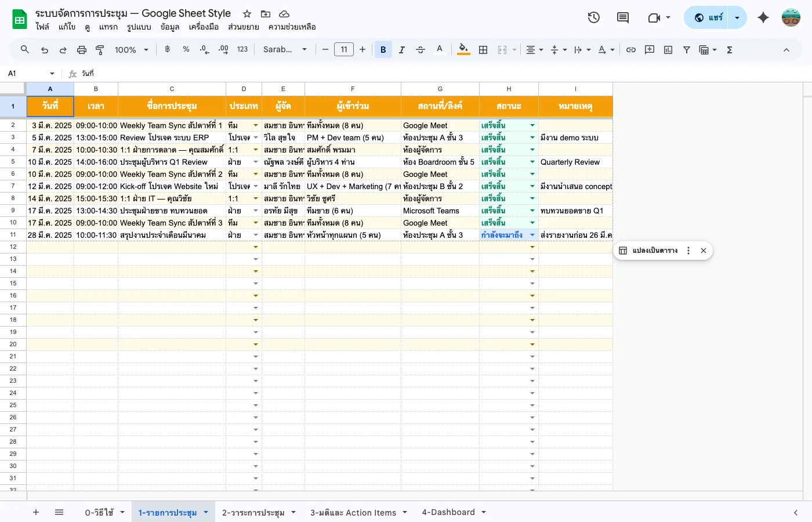
Task: Click the undo icon
Action: [44, 49]
